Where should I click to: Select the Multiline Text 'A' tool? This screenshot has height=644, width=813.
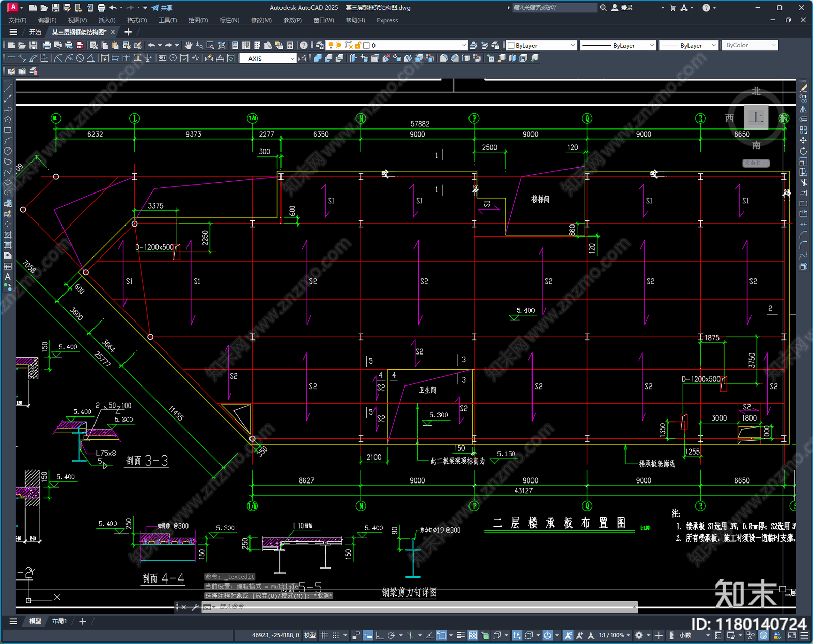pos(8,277)
